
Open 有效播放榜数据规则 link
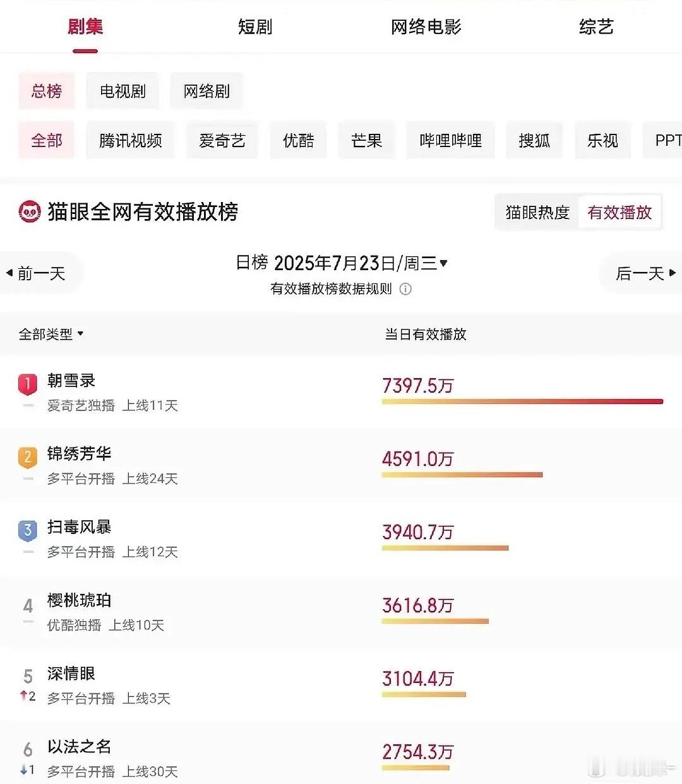click(332, 289)
